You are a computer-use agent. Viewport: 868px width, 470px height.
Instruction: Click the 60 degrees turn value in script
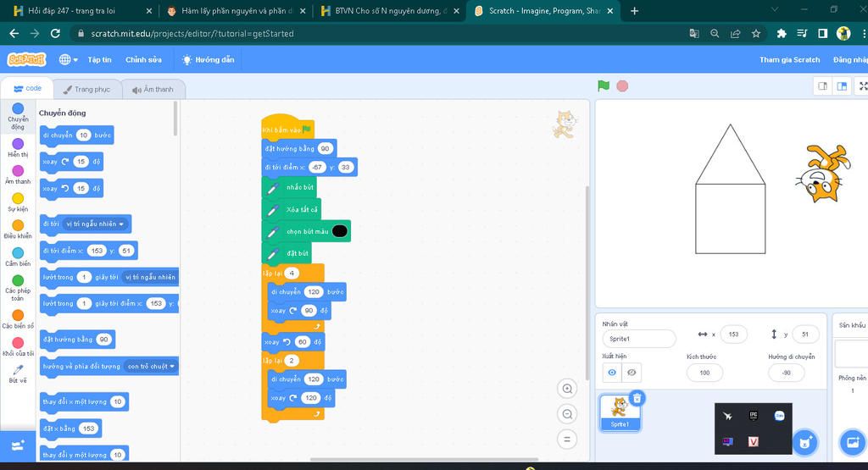coord(303,342)
